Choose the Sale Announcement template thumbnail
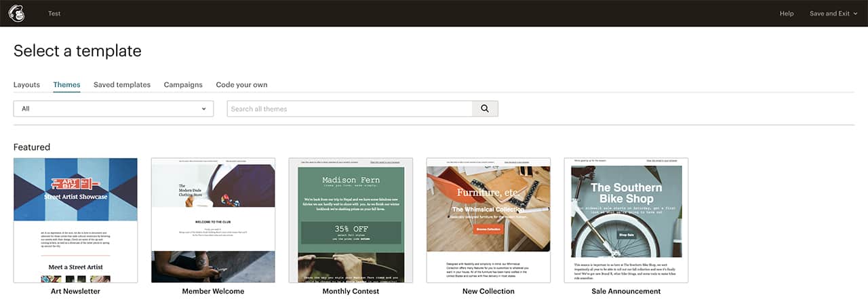868x306 pixels. [626, 220]
